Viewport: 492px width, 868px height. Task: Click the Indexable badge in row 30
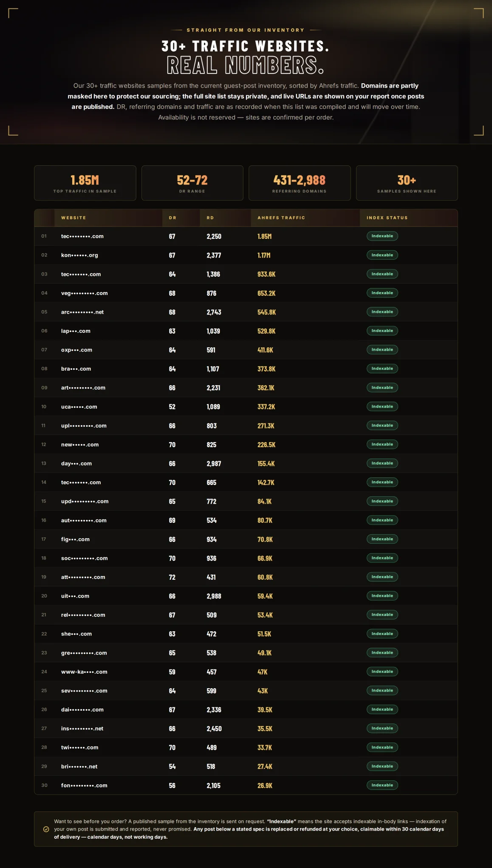coord(382,785)
